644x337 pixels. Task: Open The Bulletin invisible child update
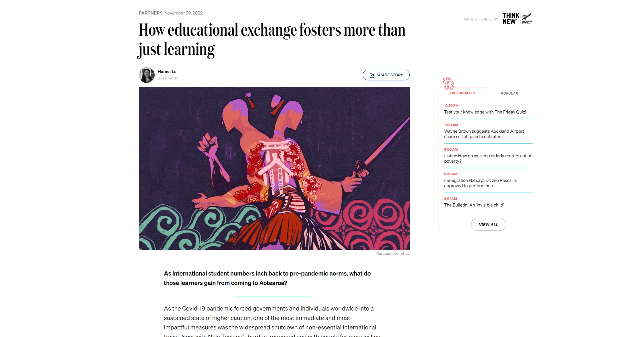(474, 205)
